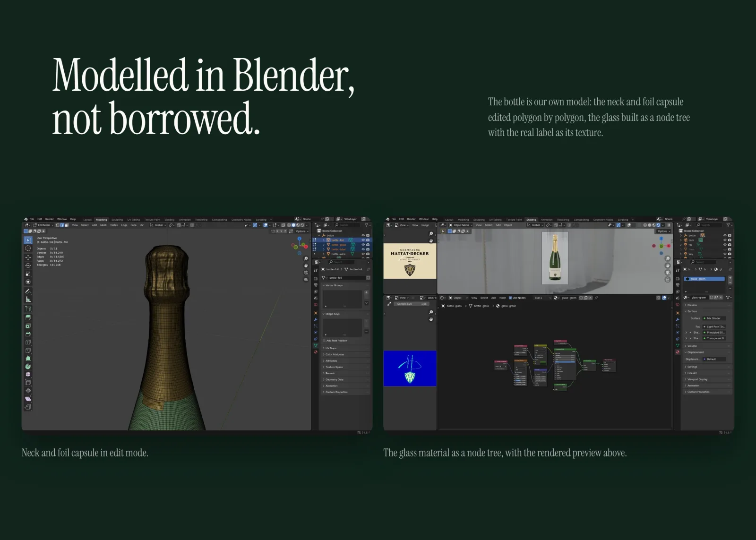Select the Cursor tool in left viewport toolbar
The width and height of the screenshot is (756, 540).
(28, 249)
